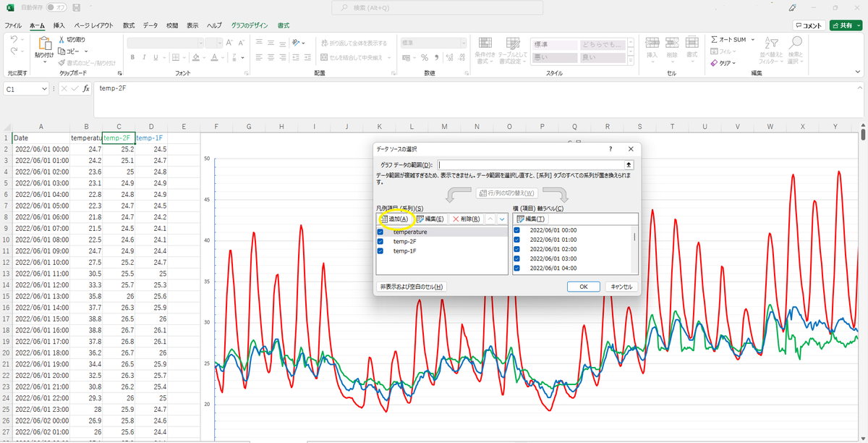Viewport: 868px width, 443px height.
Task: Uncheck the temp-2F series checkbox
Action: point(380,242)
